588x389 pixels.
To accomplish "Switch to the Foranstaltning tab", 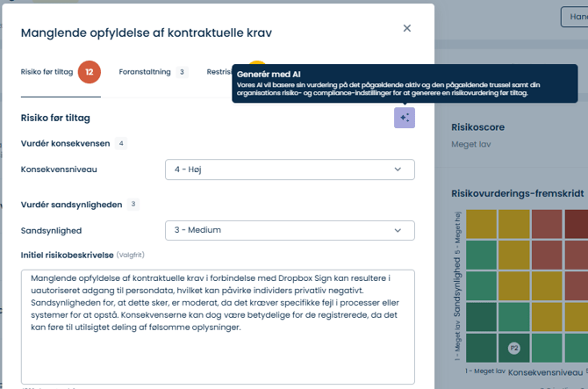I will (146, 72).
